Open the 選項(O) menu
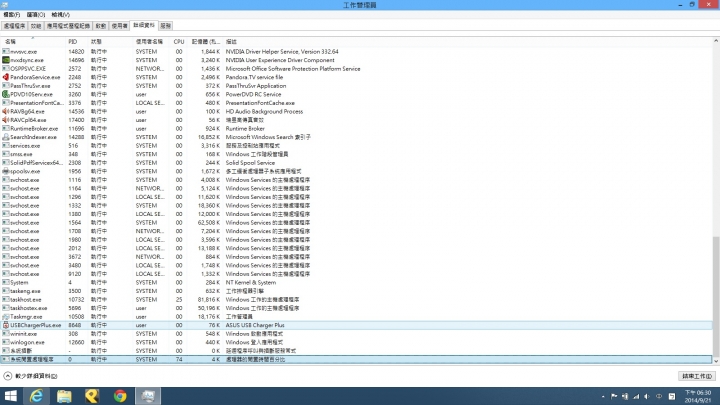Screen dimensions: 720x405 point(36,15)
